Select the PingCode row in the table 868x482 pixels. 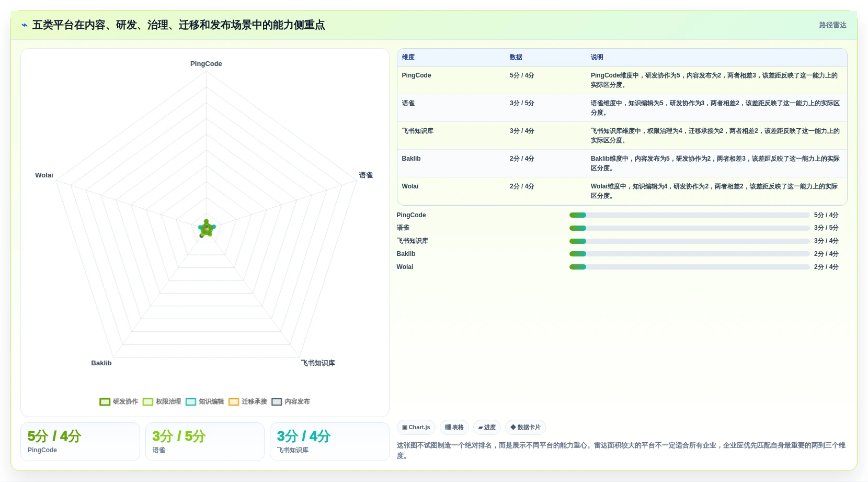[622, 80]
